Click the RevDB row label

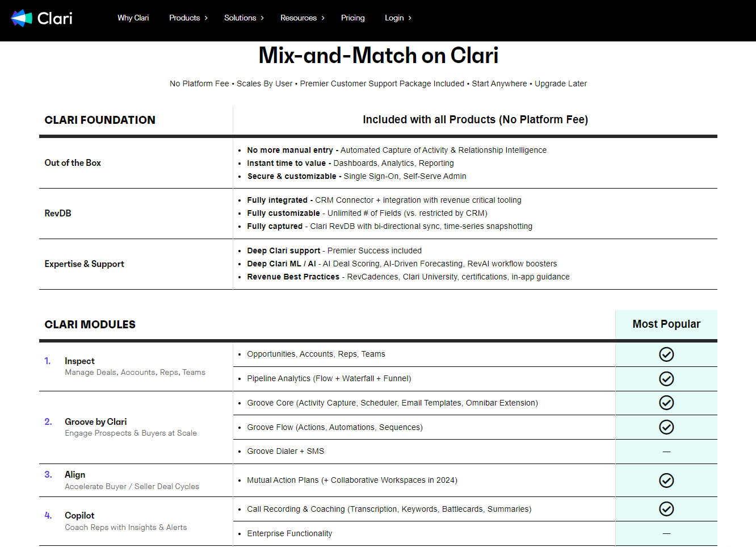[x=58, y=214]
